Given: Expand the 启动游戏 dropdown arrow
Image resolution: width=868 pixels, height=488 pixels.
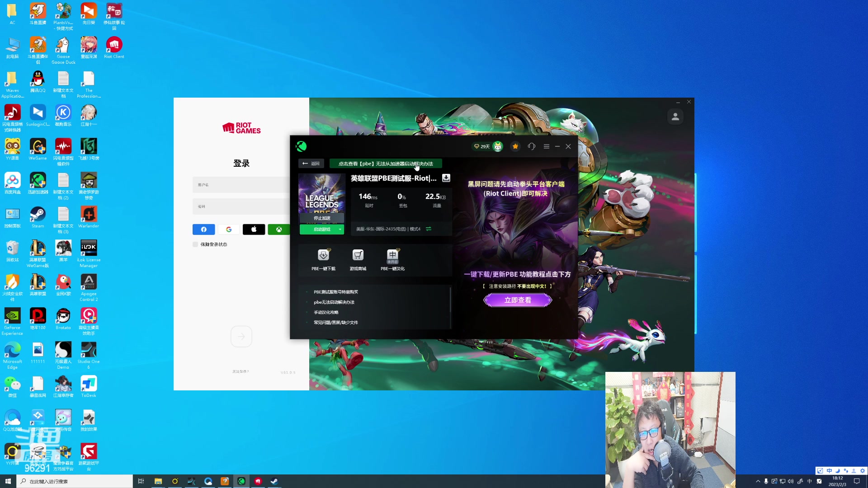Looking at the screenshot, I should tap(340, 230).
